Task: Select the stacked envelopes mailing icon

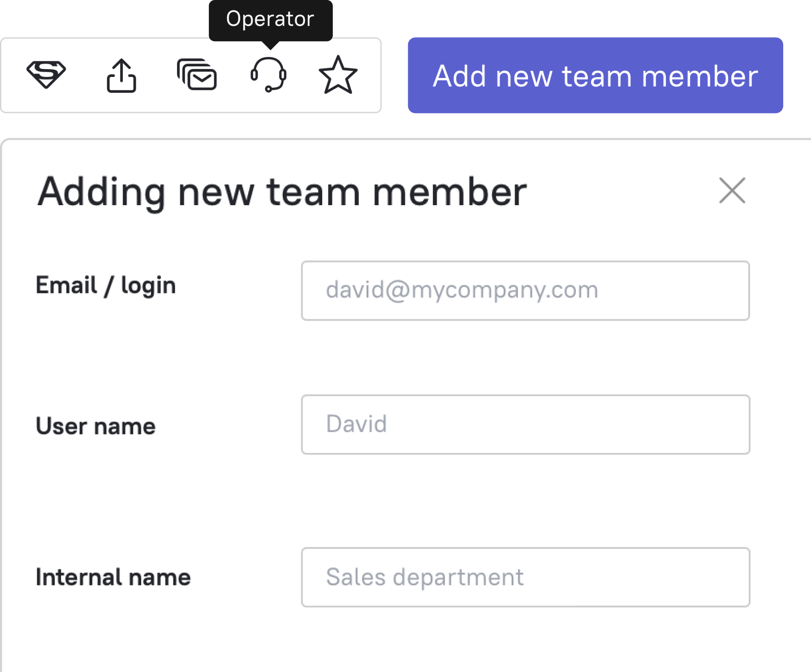Action: point(197,75)
